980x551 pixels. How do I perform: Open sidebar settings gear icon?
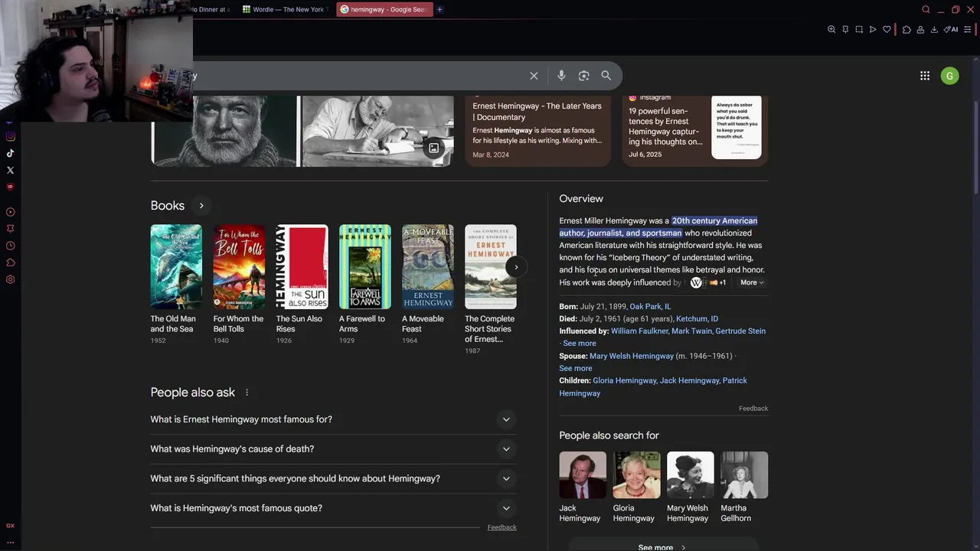tap(10, 279)
